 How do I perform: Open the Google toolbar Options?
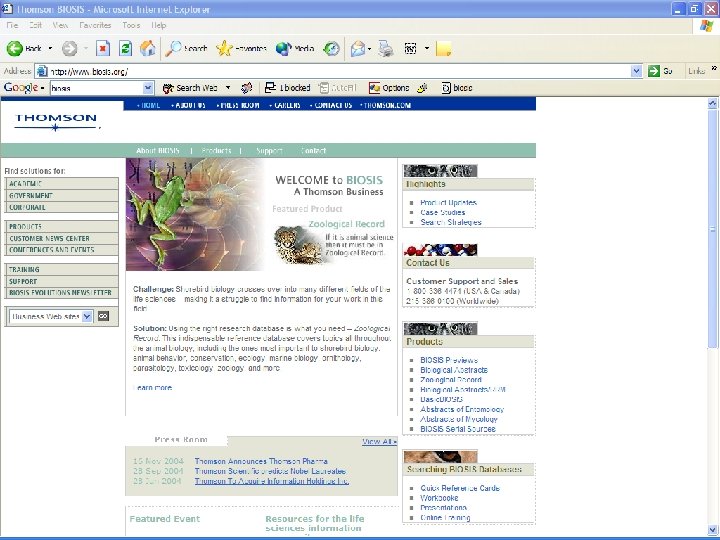(x=389, y=88)
